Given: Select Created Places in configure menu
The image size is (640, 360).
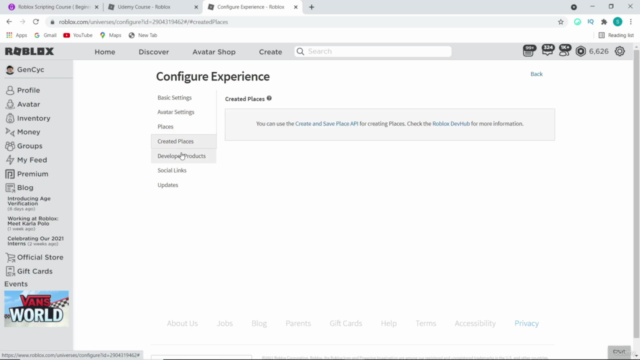Looking at the screenshot, I should click(183, 141).
